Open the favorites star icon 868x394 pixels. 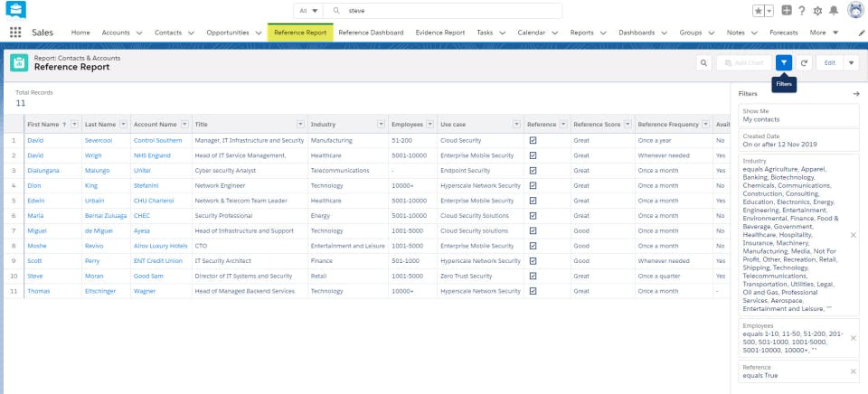pyautogui.click(x=759, y=11)
